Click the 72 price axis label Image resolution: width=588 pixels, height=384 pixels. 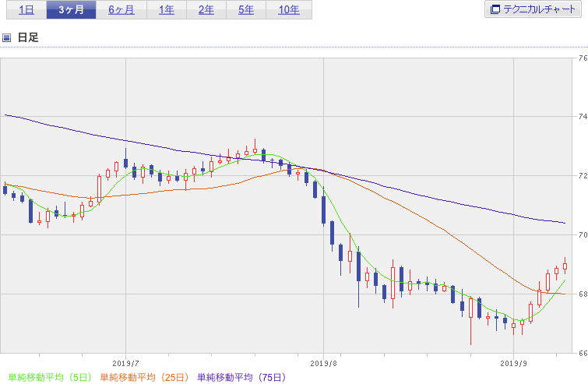[583, 175]
